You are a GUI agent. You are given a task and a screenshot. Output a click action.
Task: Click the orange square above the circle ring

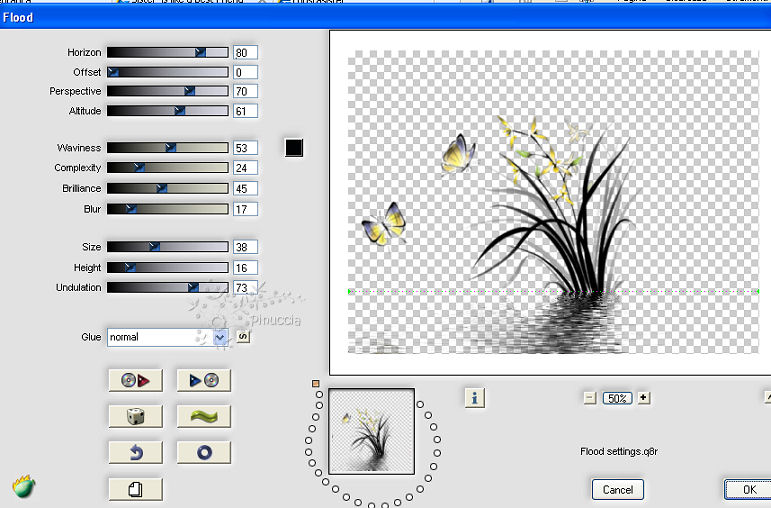point(316,383)
